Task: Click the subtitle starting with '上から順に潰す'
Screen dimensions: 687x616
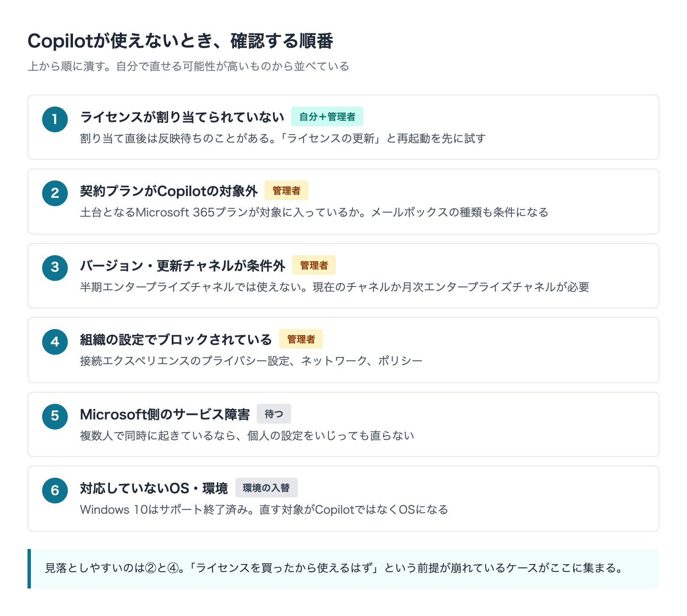Action: (x=188, y=66)
